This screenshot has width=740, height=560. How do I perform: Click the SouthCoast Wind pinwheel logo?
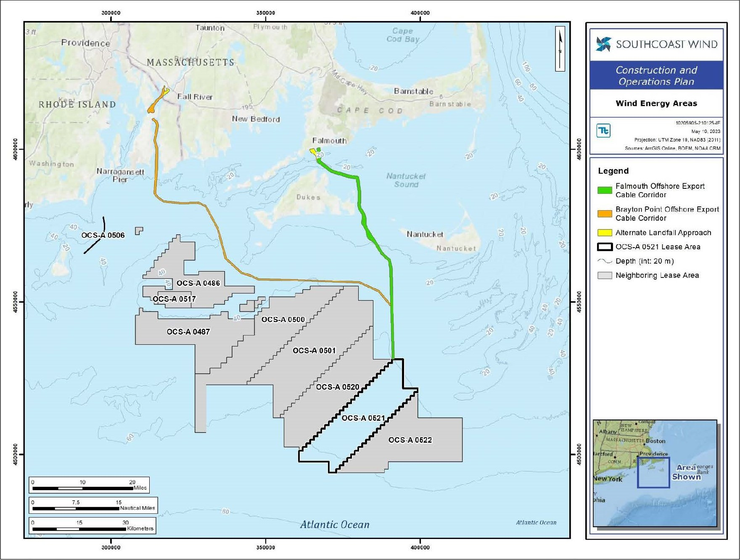tap(603, 44)
